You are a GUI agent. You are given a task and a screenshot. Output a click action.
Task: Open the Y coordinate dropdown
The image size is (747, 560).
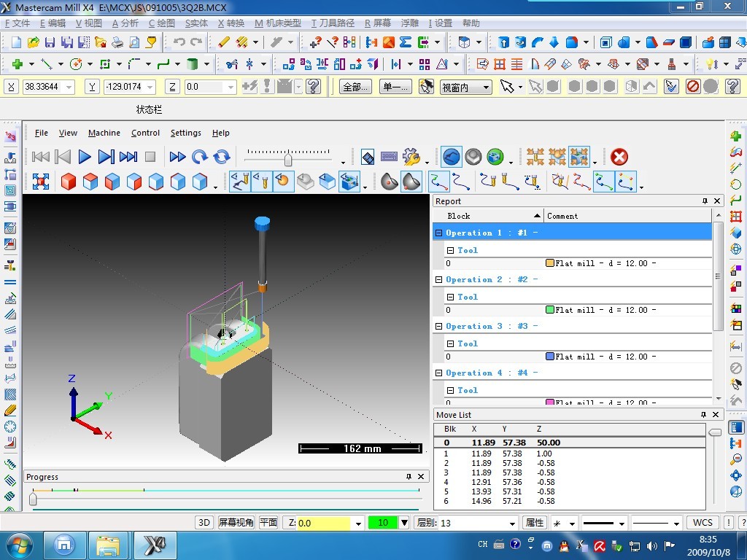click(x=150, y=87)
